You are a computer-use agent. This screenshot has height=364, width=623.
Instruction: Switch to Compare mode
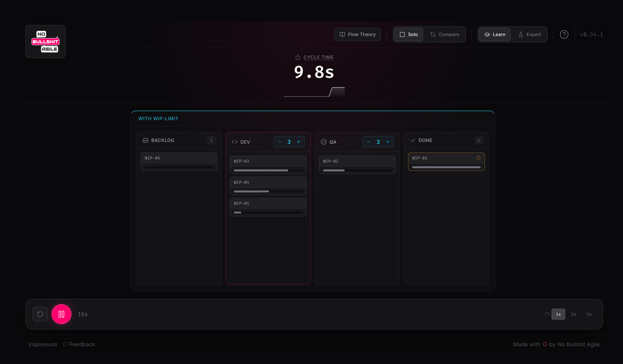(445, 35)
